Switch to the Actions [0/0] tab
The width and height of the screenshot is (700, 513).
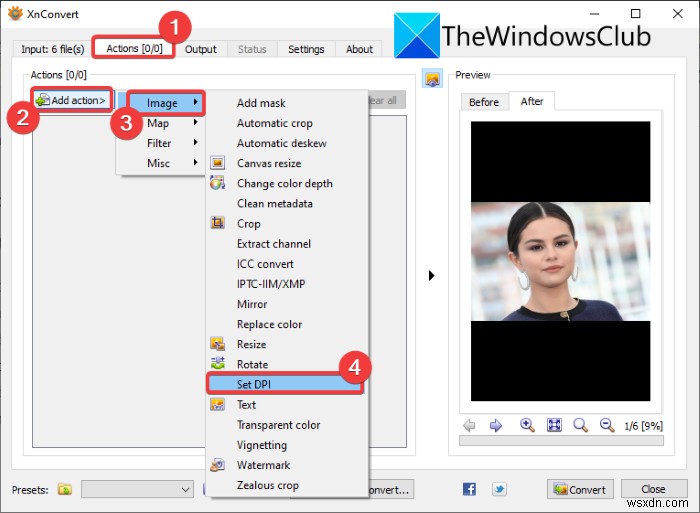[x=134, y=48]
